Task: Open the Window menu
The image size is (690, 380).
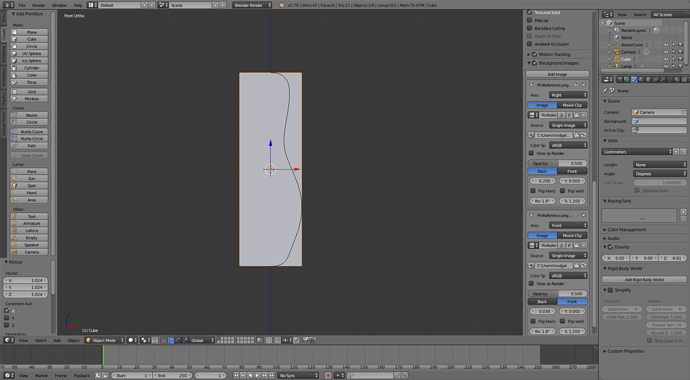Action: 59,5
